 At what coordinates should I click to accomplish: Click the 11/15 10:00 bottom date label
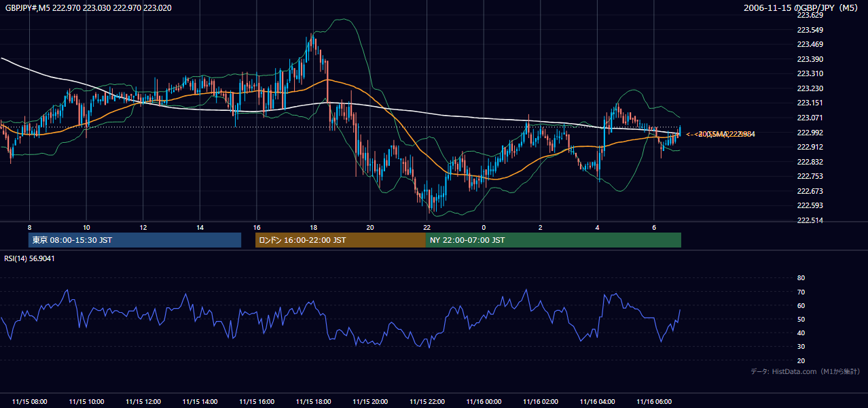tap(86, 402)
